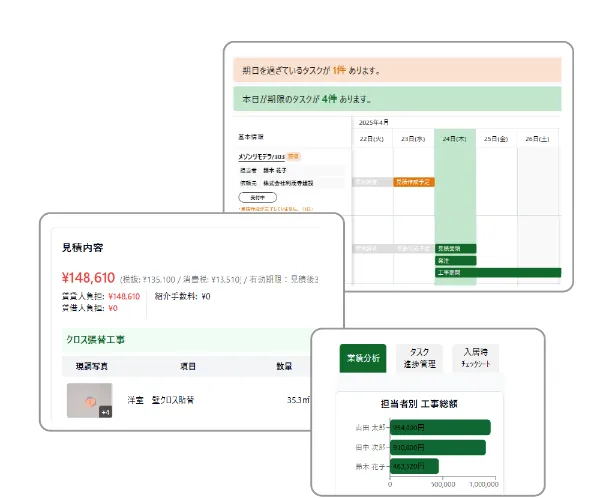600x498 pixels.
Task: Click the overdue tasks 1件 banner
Action: pos(397,70)
